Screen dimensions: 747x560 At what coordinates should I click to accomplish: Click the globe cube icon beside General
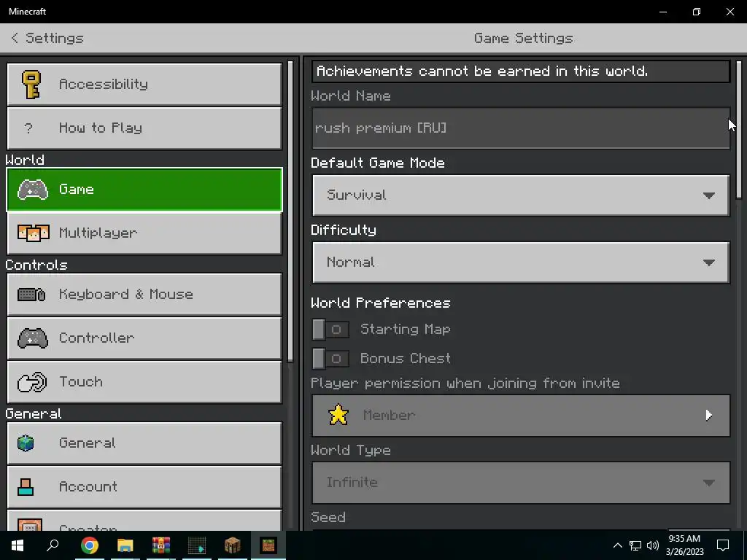click(26, 443)
